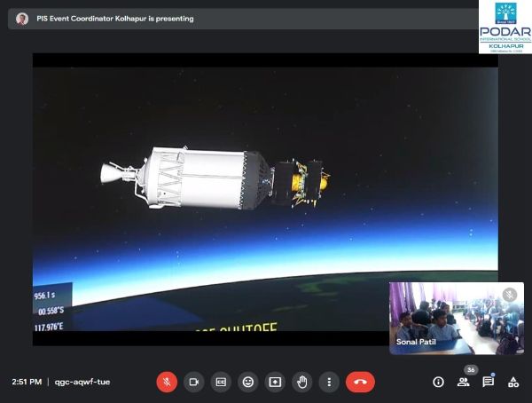Screen dimensions: 532x403
Task: Click the Sonal Patil video tile
Action: pos(456,318)
